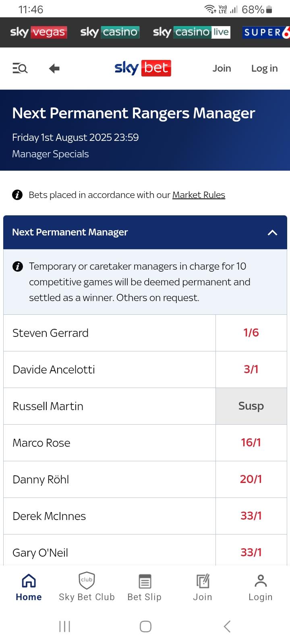
Task: Tap Log in in the header
Action: (265, 68)
